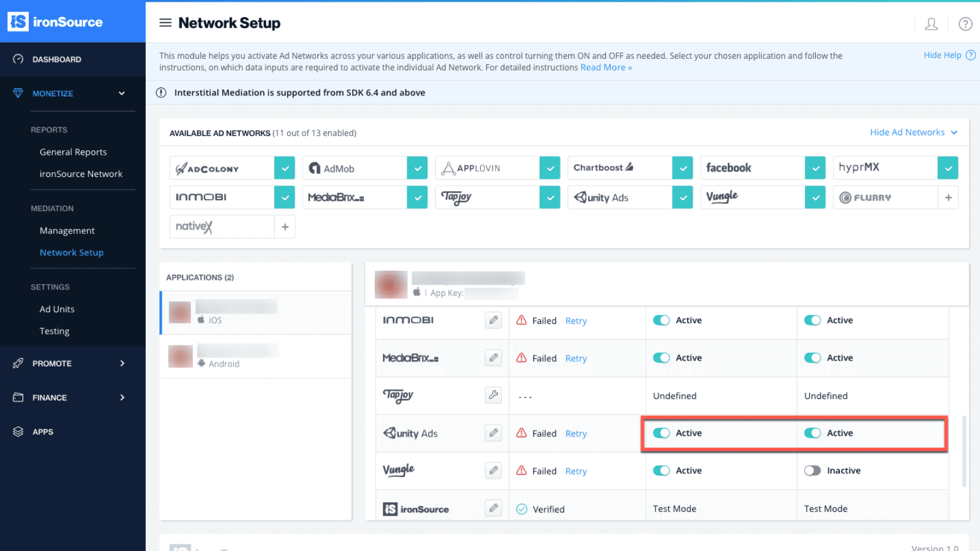This screenshot has width=980, height=551.
Task: Open the user account profile icon
Action: [931, 24]
